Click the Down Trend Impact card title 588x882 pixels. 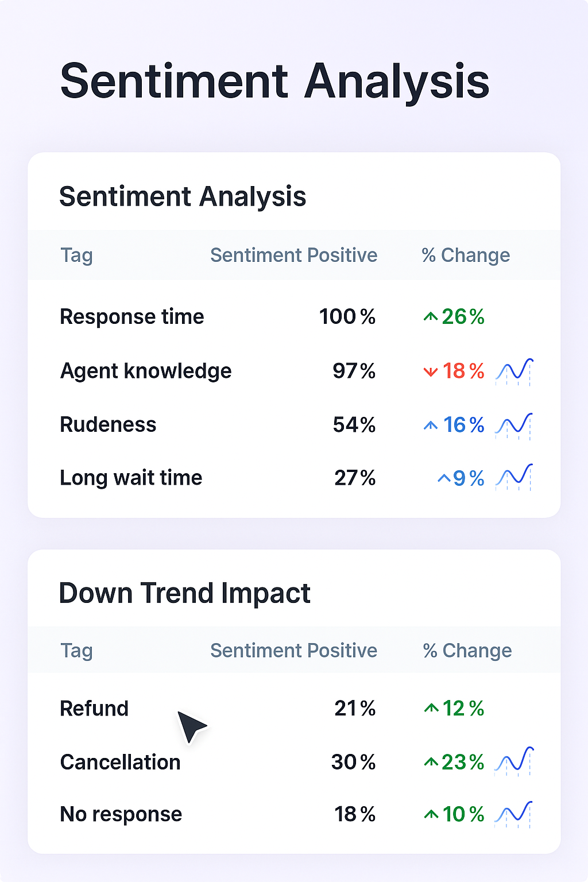(x=184, y=593)
